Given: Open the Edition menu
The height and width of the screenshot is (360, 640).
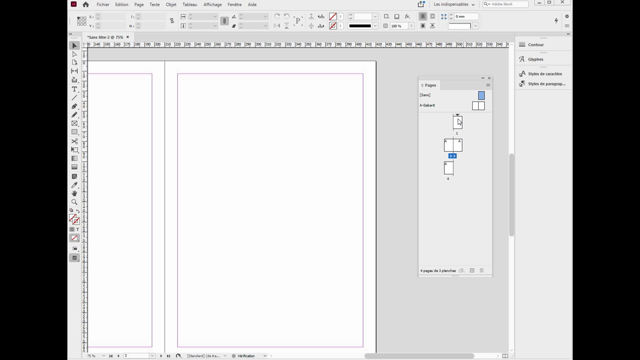Looking at the screenshot, I should coord(122,4).
